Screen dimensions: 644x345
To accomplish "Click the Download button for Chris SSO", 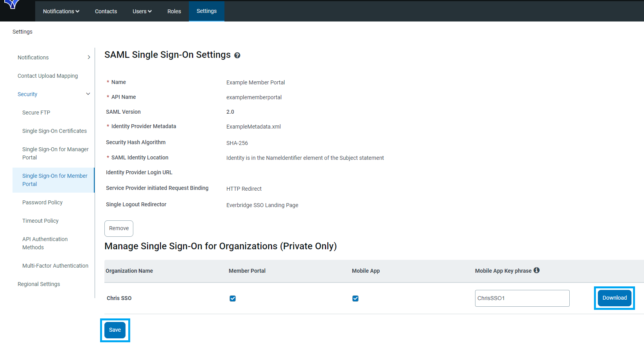I will (x=614, y=298).
